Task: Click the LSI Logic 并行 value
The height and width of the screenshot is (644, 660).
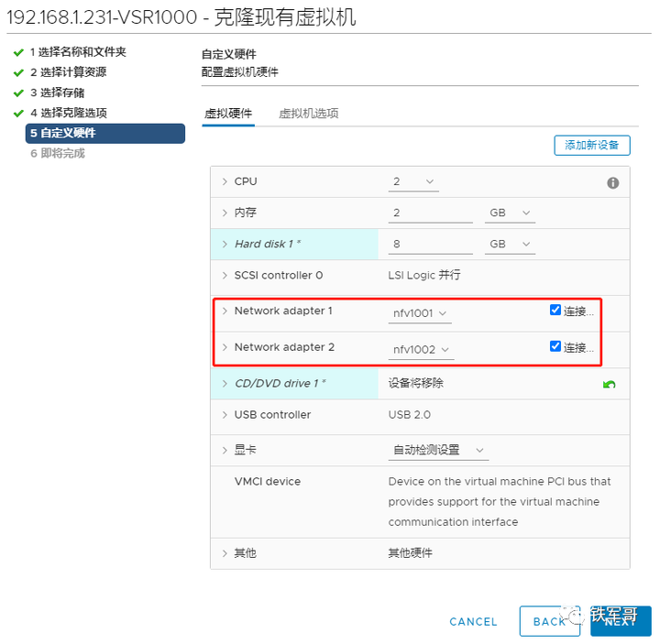Action: pyautogui.click(x=423, y=275)
